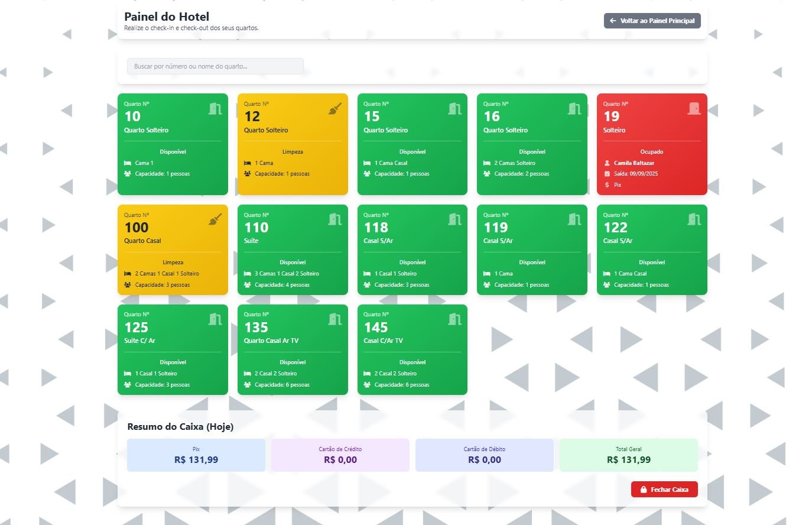Click the Cartão de Crédito summary box
The image size is (812, 525).
tap(340, 455)
